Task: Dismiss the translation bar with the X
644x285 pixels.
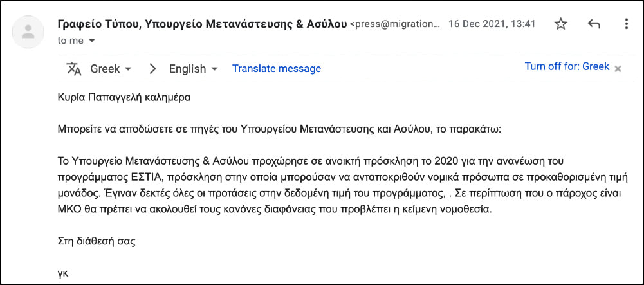Action: pyautogui.click(x=618, y=68)
